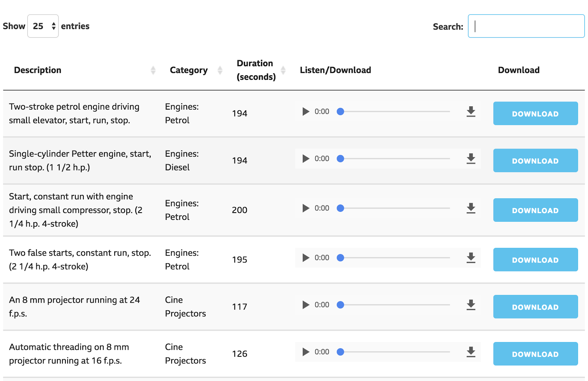
Task: Click download icon in two false starts row
Action: pyautogui.click(x=471, y=258)
